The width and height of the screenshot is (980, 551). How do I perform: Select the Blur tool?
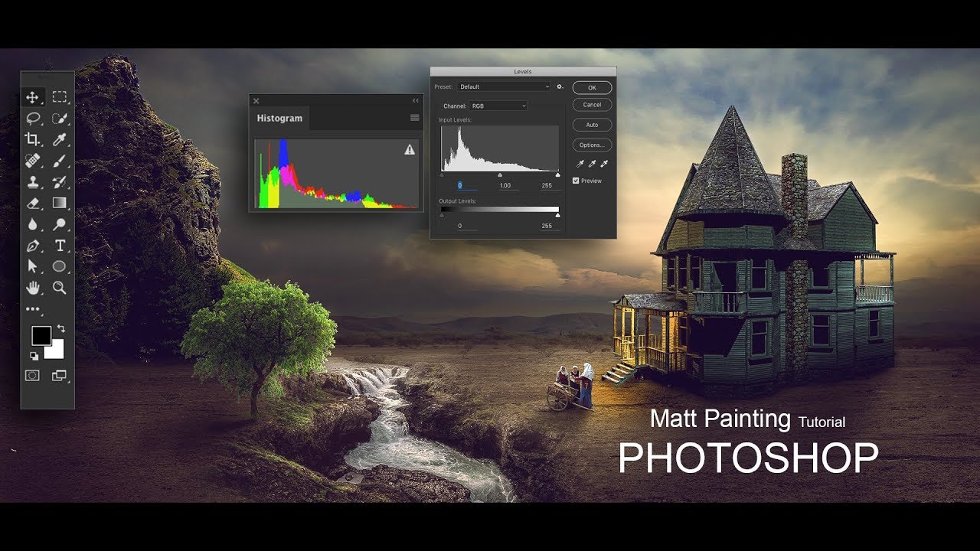click(33, 224)
